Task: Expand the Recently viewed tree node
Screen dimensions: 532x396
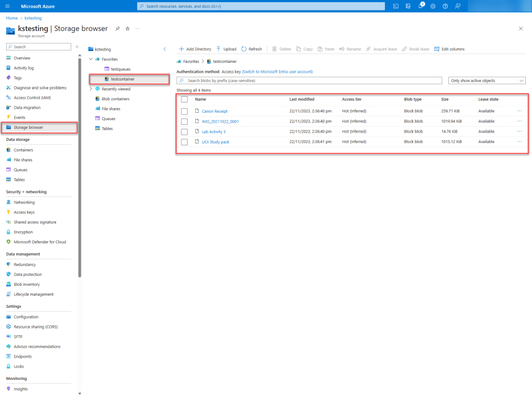Action: 91,89
